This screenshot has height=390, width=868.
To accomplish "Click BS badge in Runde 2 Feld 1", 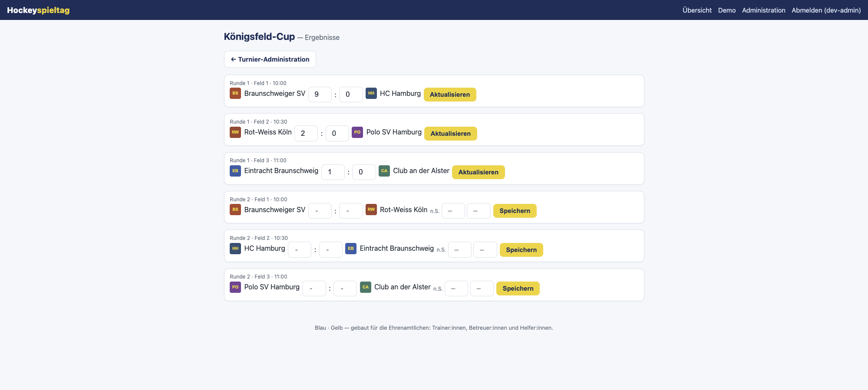I will [235, 210].
